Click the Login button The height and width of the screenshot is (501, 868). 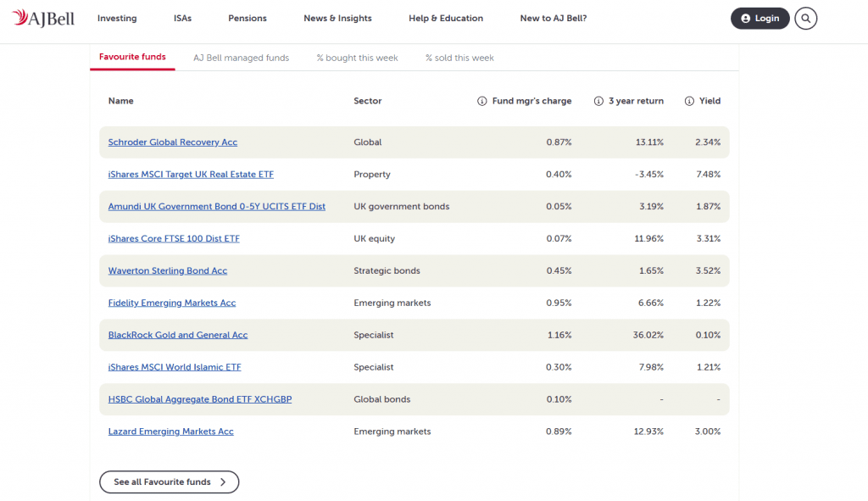click(759, 19)
